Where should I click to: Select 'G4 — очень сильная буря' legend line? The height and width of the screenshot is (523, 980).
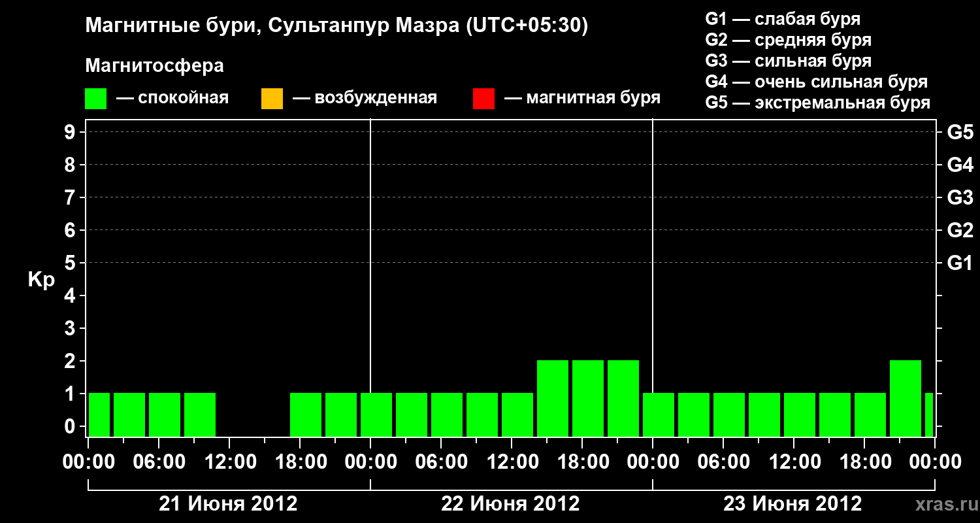[817, 82]
